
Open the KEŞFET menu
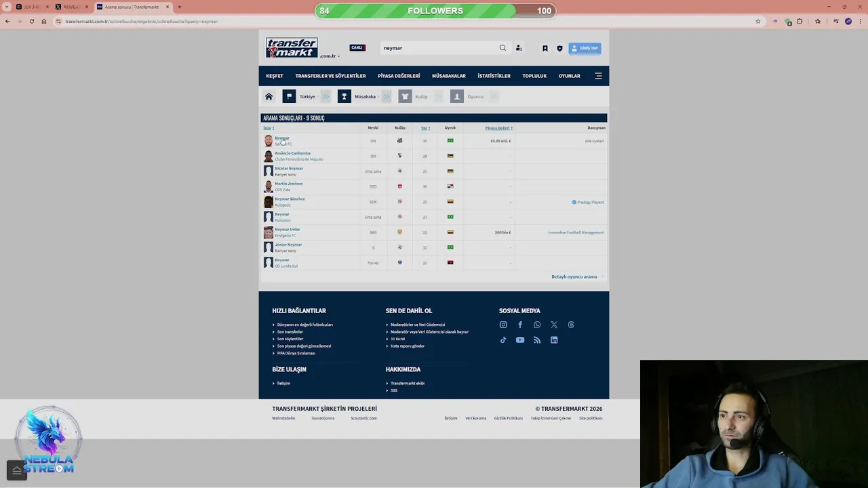[x=275, y=76]
